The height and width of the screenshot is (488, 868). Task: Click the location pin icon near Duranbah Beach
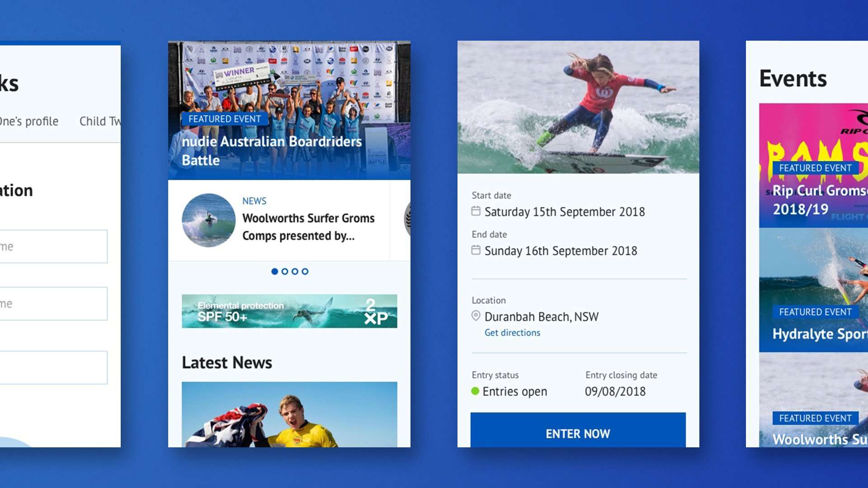(x=476, y=316)
